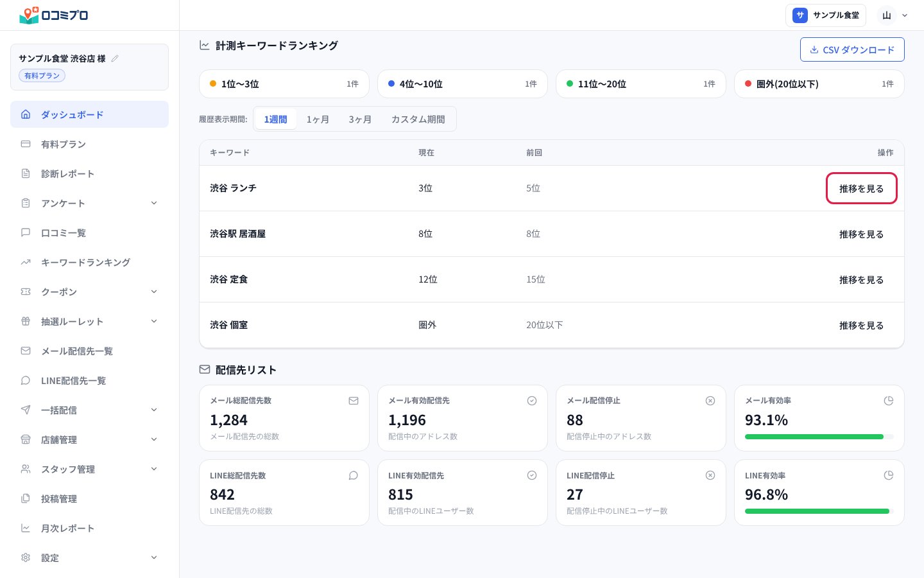The width and height of the screenshot is (924, 578).
Task: Click 推移を見る for 渋谷 ランチ
Action: (x=861, y=188)
